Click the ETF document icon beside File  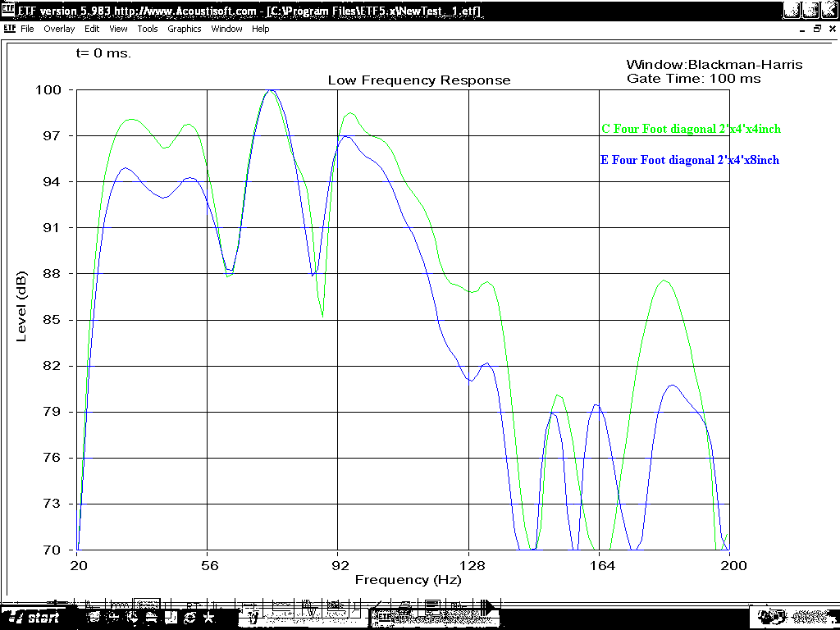9,29
